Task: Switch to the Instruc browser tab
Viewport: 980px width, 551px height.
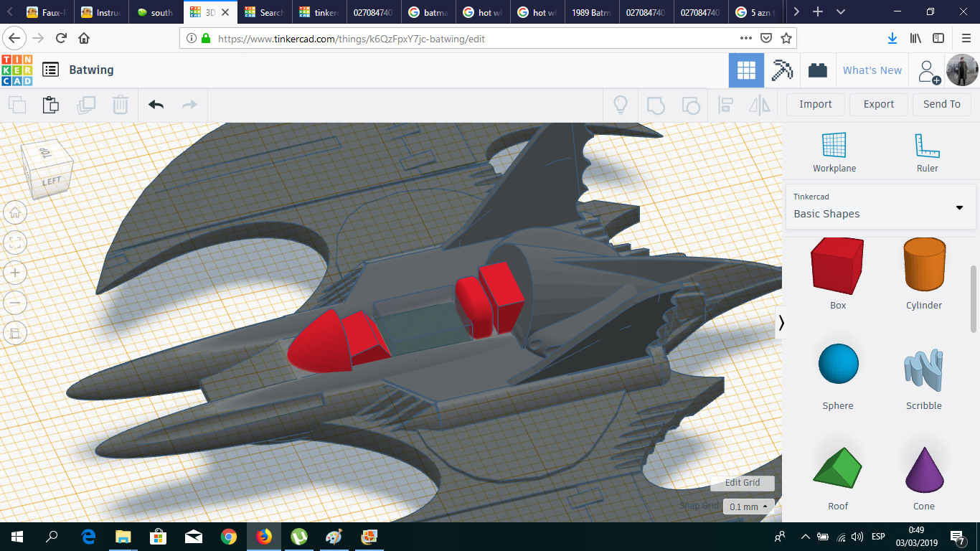Action: click(101, 12)
